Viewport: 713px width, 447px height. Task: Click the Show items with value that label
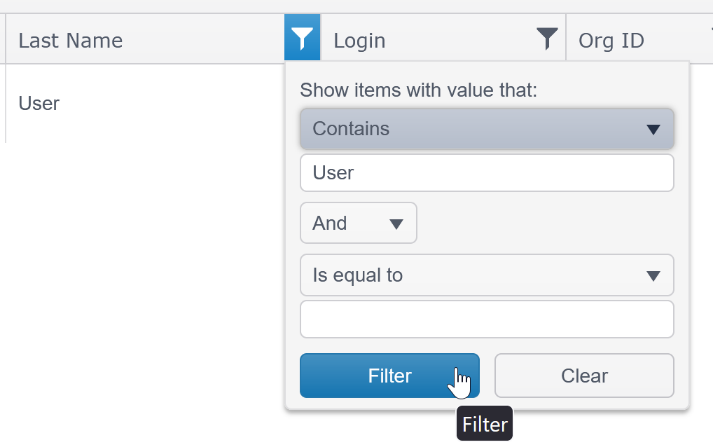tap(418, 90)
